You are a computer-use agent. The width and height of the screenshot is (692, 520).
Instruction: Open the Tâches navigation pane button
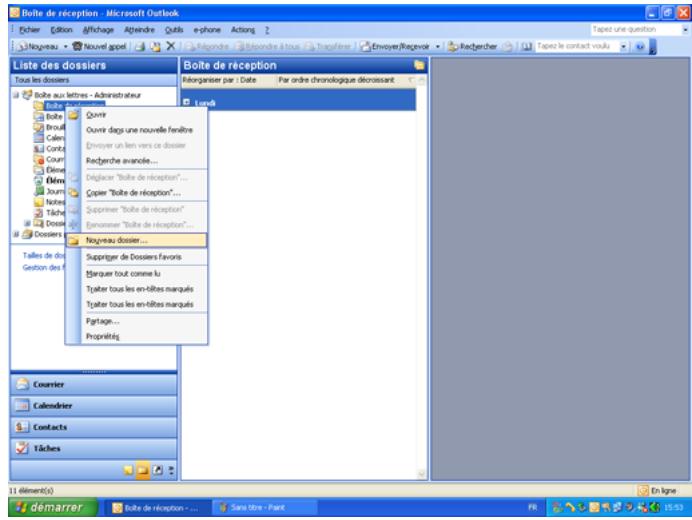[94, 448]
